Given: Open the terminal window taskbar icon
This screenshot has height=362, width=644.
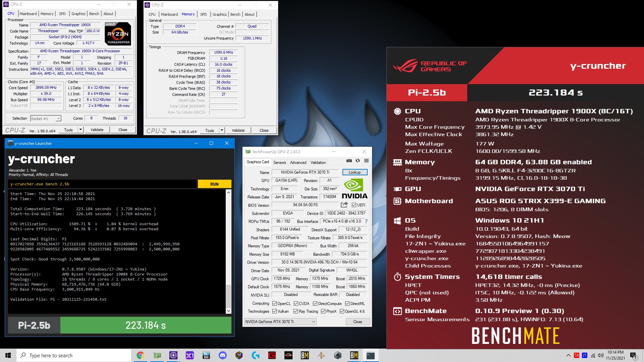Looking at the screenshot, I should tap(371, 355).
